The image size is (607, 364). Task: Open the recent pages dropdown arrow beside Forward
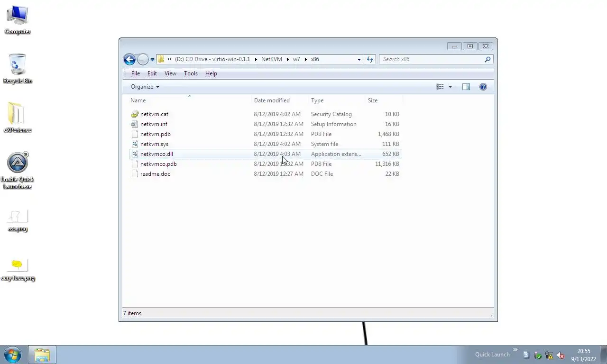click(x=152, y=59)
